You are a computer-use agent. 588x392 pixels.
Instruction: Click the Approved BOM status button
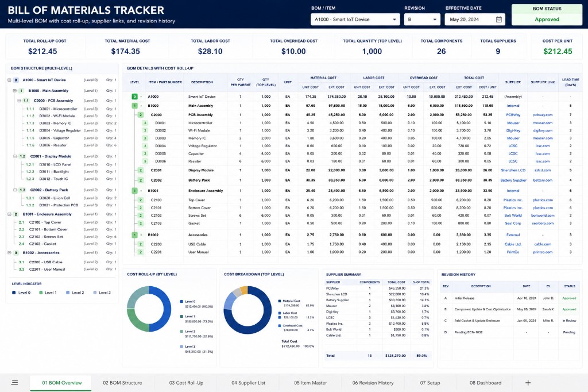click(547, 19)
